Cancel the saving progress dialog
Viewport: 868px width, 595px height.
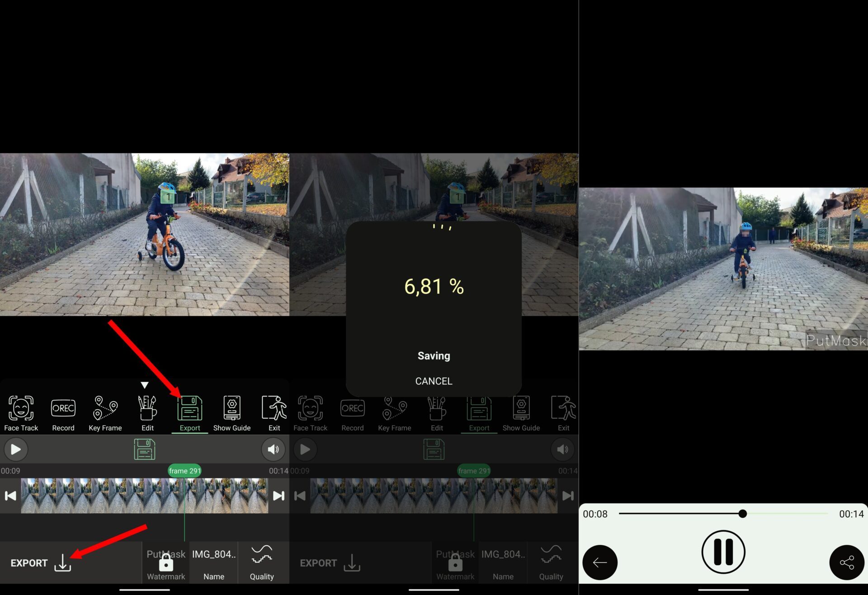[x=434, y=381]
